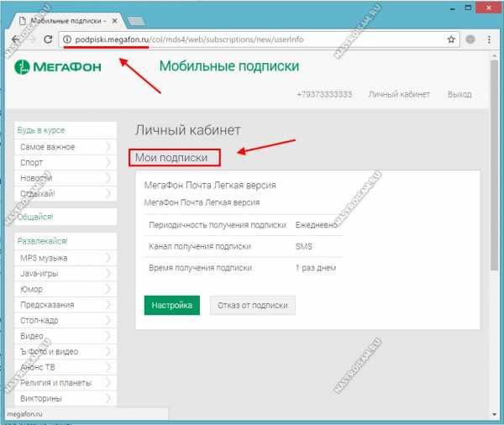The width and height of the screenshot is (504, 425).
Task: Open the Спорт sidebar category
Action: [32, 163]
